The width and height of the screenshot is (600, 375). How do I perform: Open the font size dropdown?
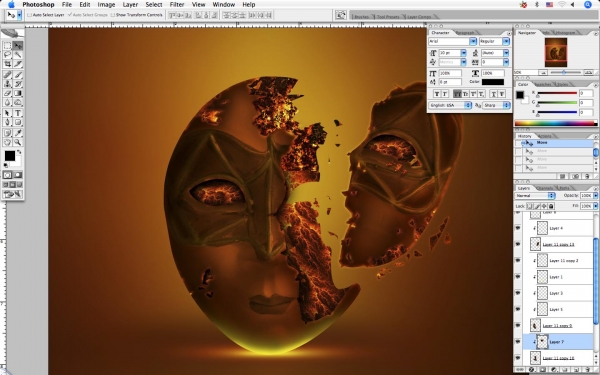464,53
